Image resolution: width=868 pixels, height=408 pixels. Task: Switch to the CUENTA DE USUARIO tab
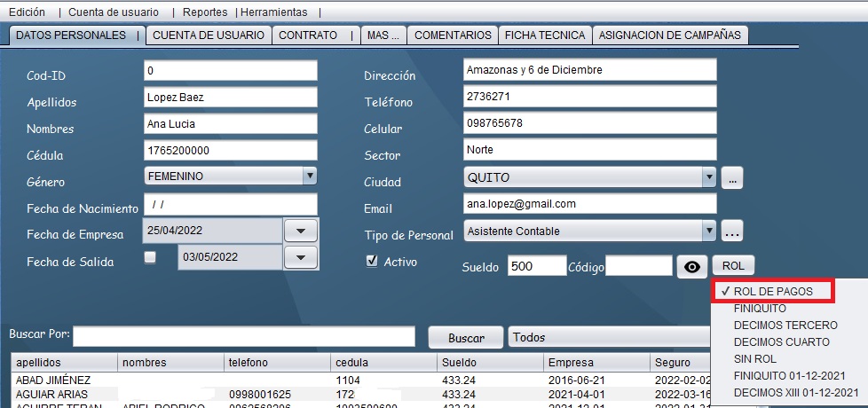pyautogui.click(x=208, y=35)
